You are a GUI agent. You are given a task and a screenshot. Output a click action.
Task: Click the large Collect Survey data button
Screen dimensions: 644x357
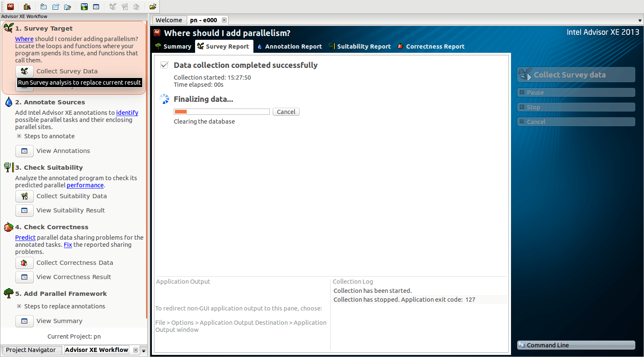coord(576,75)
